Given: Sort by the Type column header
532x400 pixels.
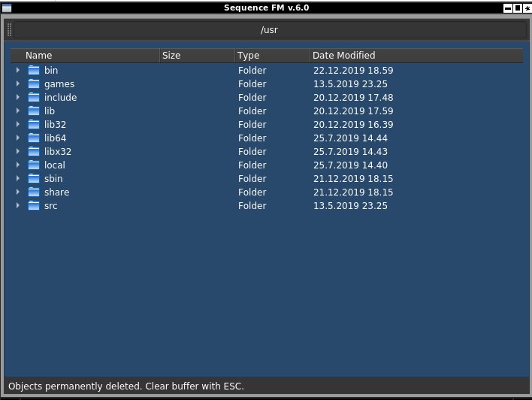Looking at the screenshot, I should tap(272, 56).
